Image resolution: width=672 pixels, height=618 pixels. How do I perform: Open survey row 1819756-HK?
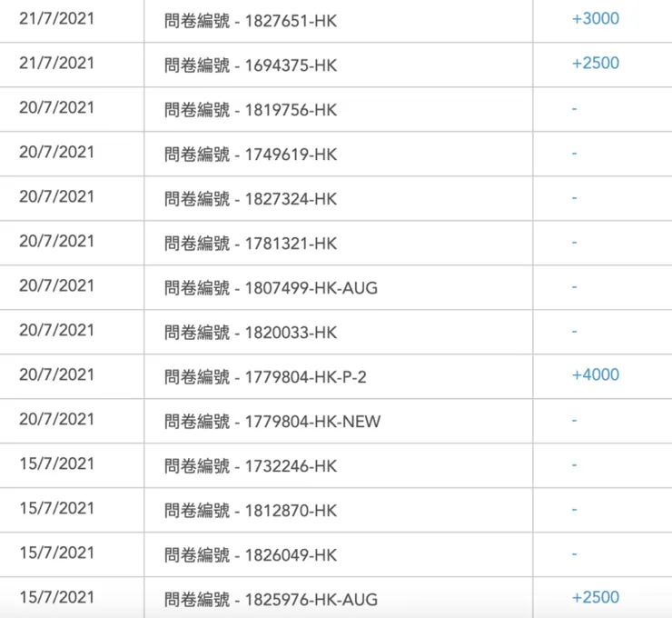coord(251,110)
